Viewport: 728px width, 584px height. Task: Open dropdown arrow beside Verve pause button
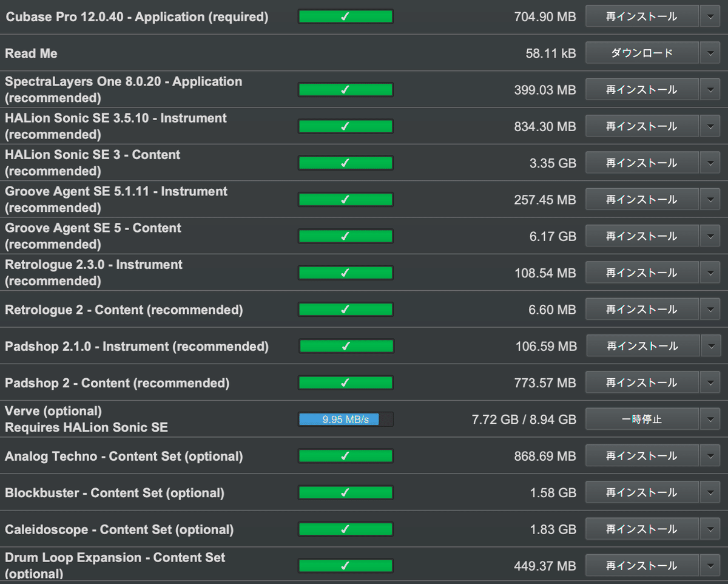[x=710, y=419]
